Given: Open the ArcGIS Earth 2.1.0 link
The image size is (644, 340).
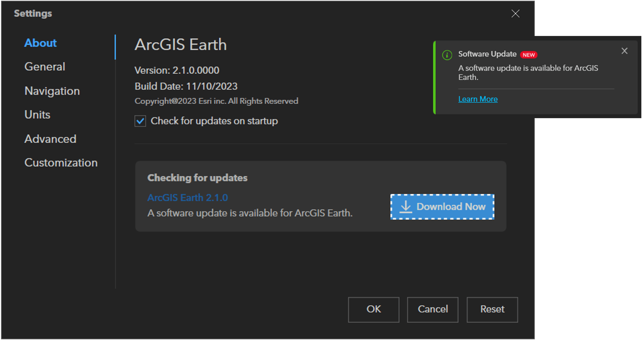Looking at the screenshot, I should pyautogui.click(x=188, y=198).
